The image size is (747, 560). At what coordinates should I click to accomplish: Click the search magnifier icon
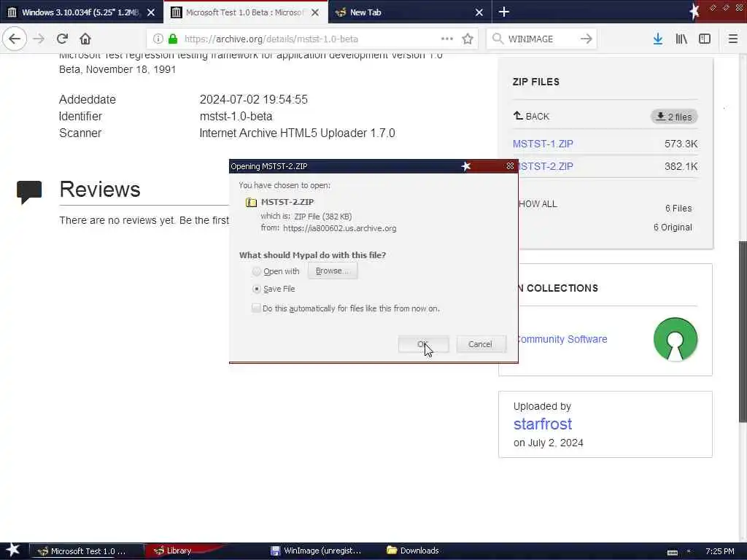[498, 39]
